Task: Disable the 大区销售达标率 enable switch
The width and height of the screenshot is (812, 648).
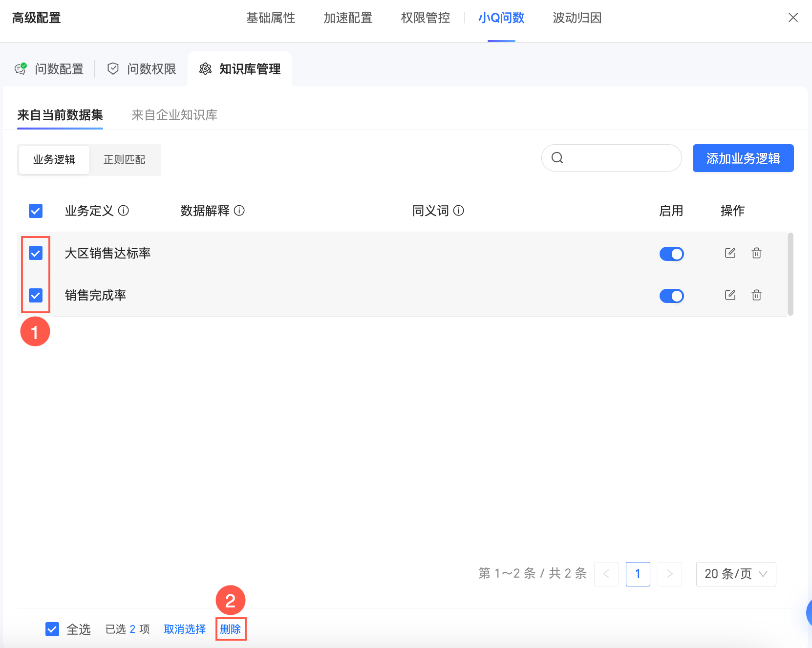Action: coord(671,254)
